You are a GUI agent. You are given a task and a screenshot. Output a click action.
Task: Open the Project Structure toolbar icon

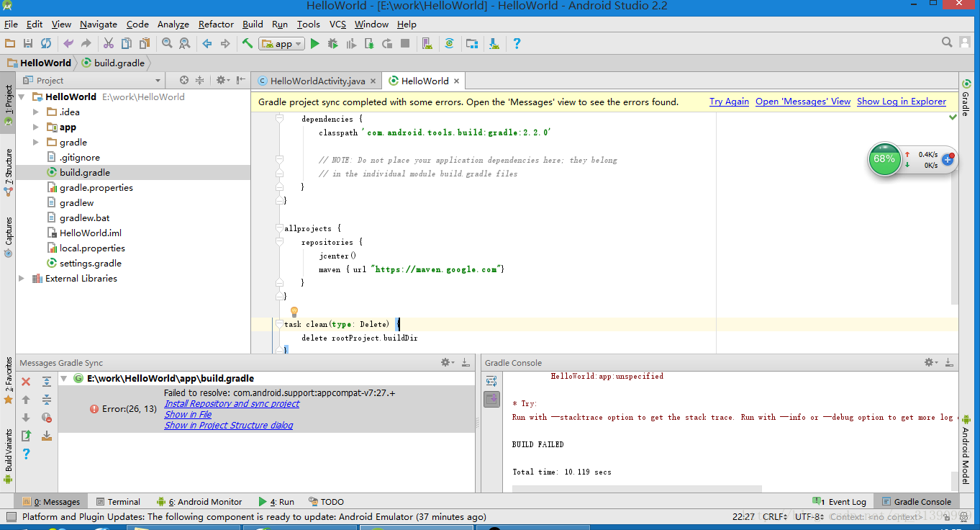[472, 43]
